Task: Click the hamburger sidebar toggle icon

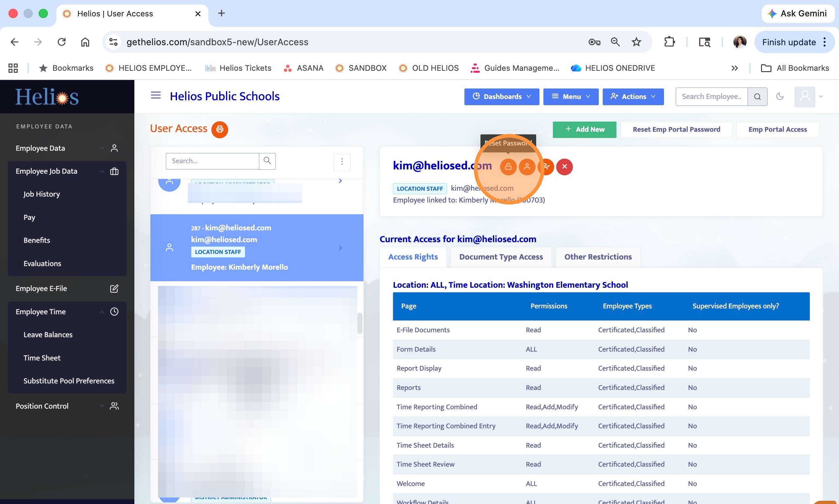Action: 156,95
